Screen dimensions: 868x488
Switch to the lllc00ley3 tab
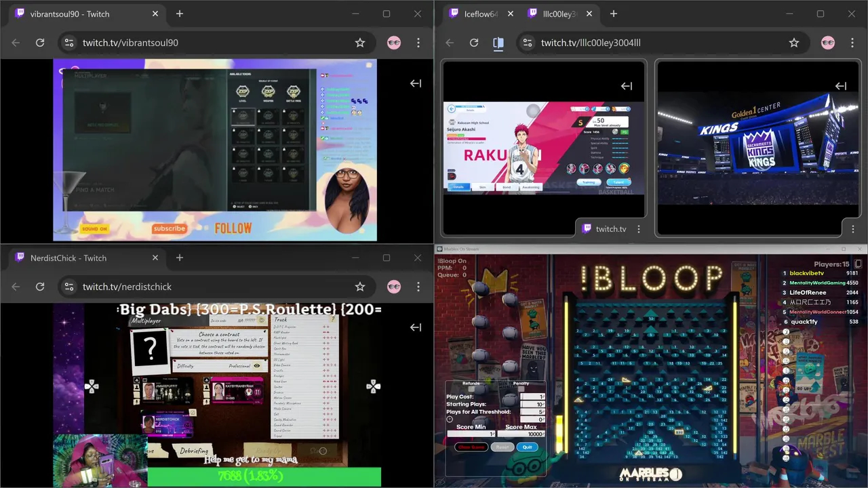click(x=559, y=14)
